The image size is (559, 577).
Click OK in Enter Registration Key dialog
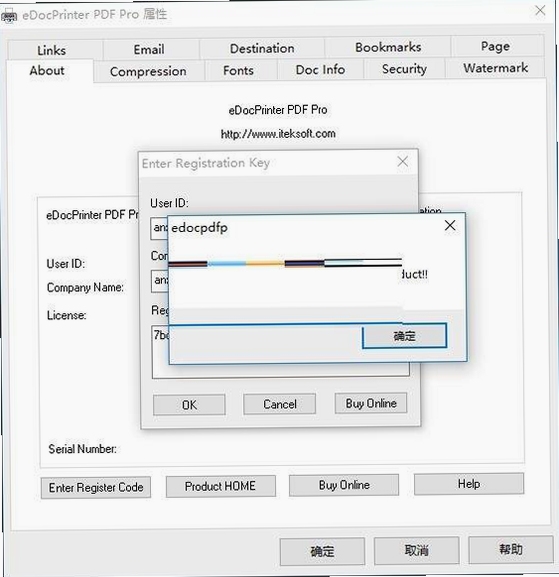click(x=189, y=405)
